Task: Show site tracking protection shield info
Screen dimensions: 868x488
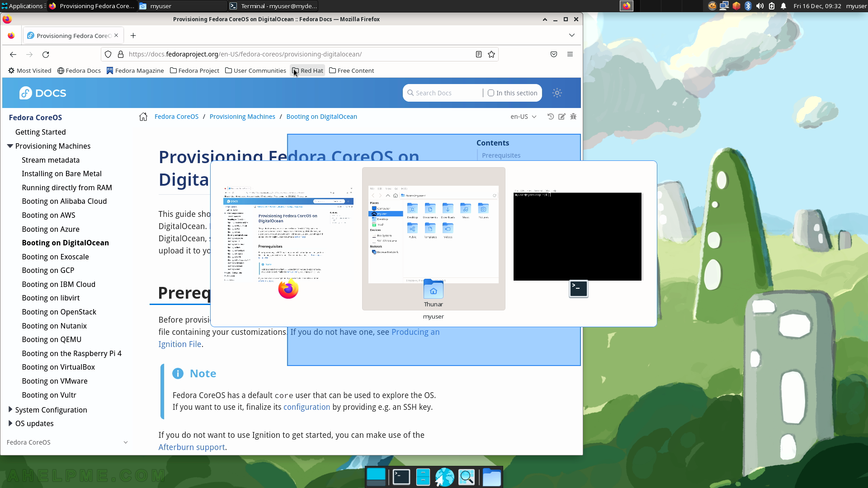Action: point(108,54)
